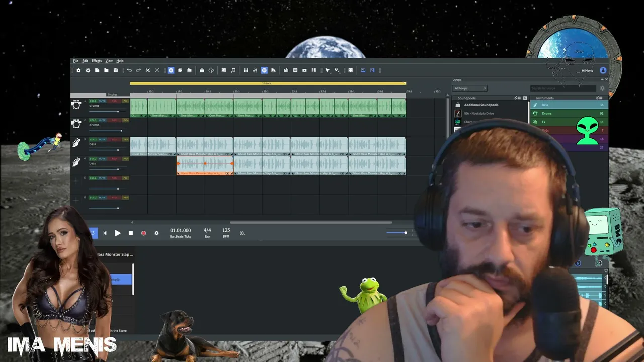Open a project with the folder icon

tap(106, 70)
